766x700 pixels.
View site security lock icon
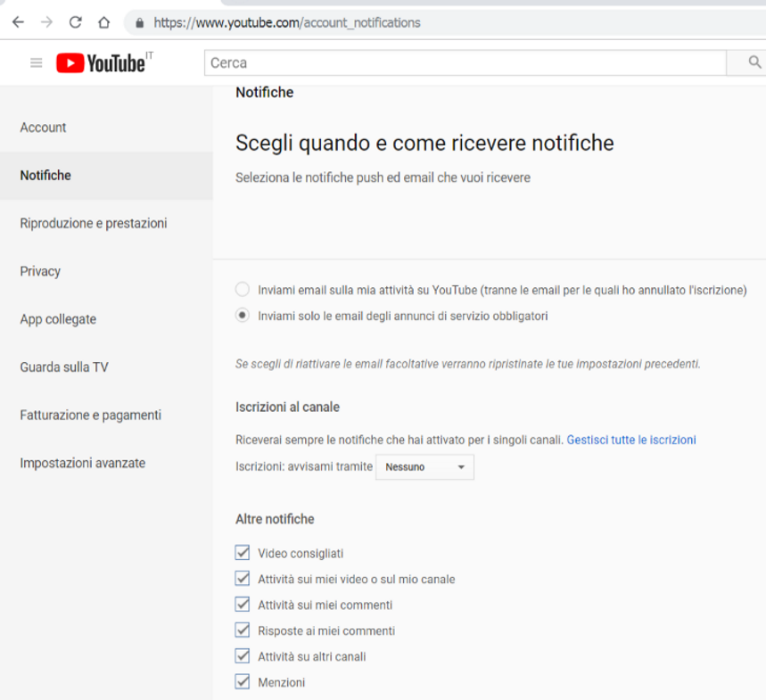coord(140,23)
